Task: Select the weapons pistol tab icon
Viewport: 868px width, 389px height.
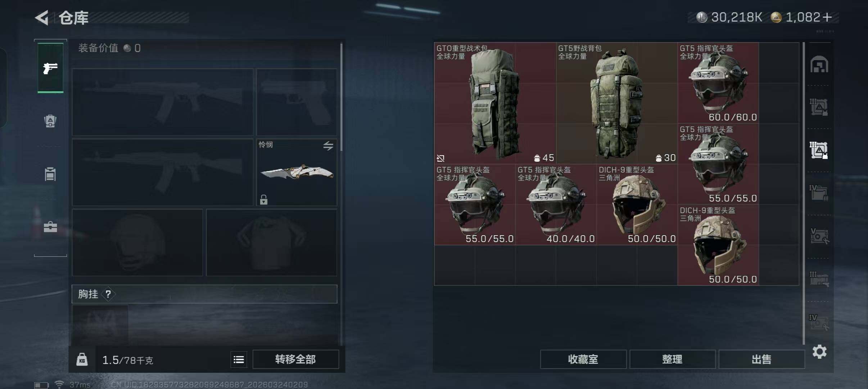Action: 50,68
